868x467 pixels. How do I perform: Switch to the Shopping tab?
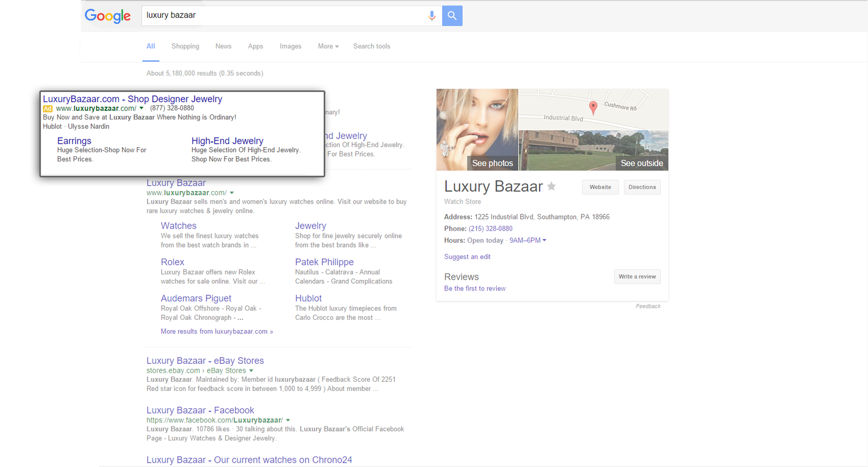click(186, 46)
